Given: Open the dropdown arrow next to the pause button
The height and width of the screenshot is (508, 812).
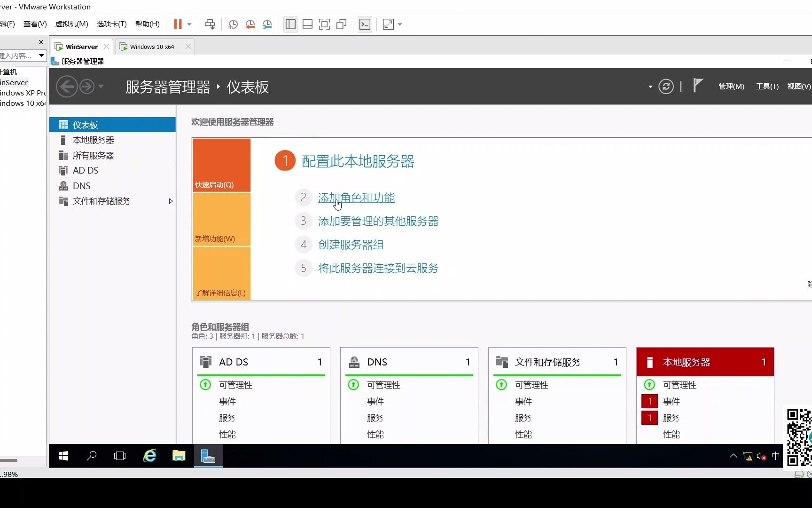Looking at the screenshot, I should click(189, 24).
